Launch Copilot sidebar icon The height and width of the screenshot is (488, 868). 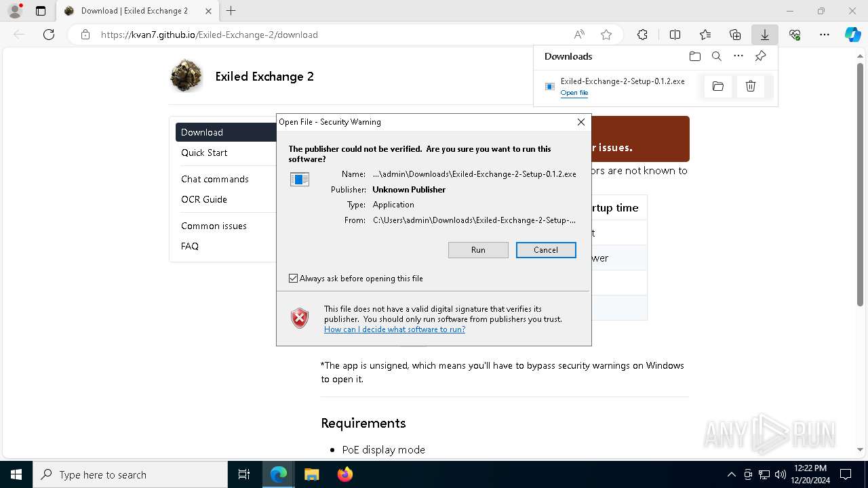(x=852, y=35)
